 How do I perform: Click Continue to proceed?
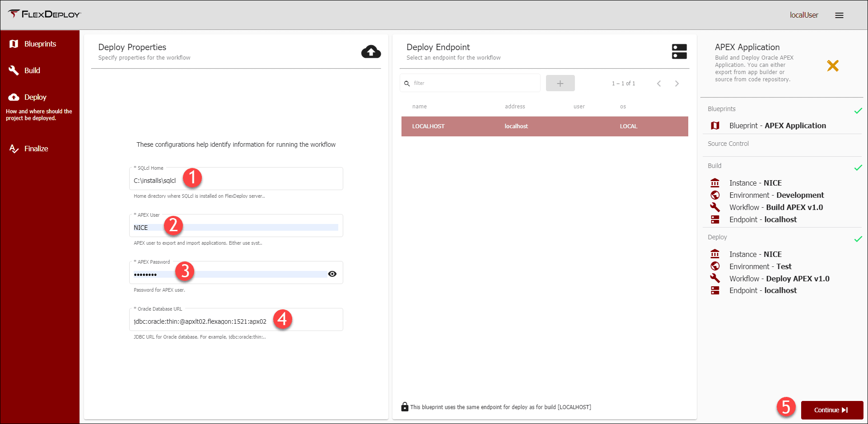pos(832,410)
